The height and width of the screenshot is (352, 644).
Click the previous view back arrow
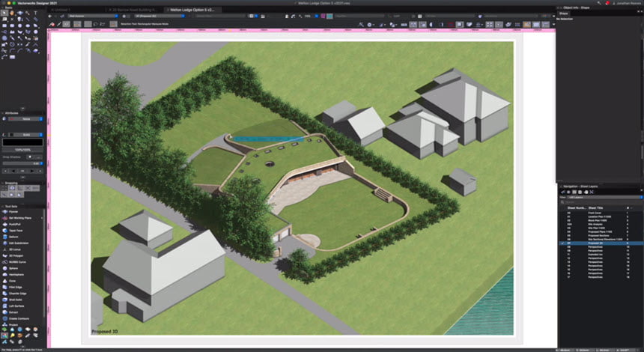pos(50,16)
